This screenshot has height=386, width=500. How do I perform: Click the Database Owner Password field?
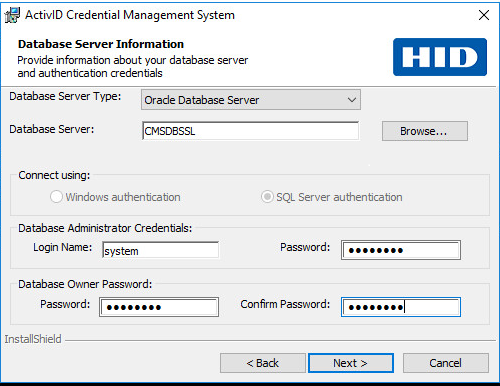(x=159, y=307)
